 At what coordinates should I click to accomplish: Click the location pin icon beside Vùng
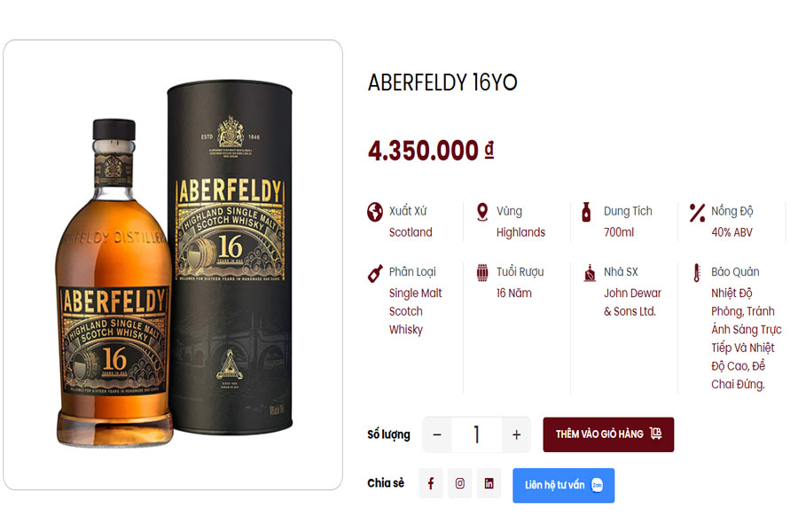[x=482, y=211]
